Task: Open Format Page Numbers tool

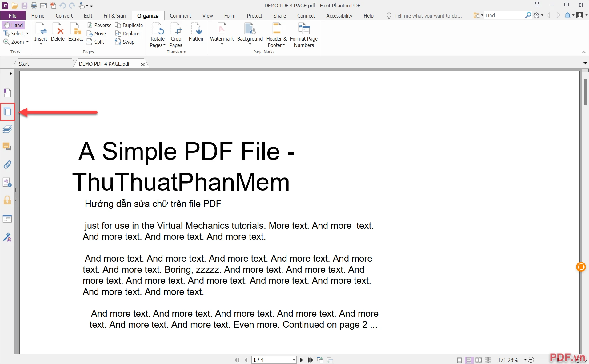Action: pyautogui.click(x=304, y=35)
